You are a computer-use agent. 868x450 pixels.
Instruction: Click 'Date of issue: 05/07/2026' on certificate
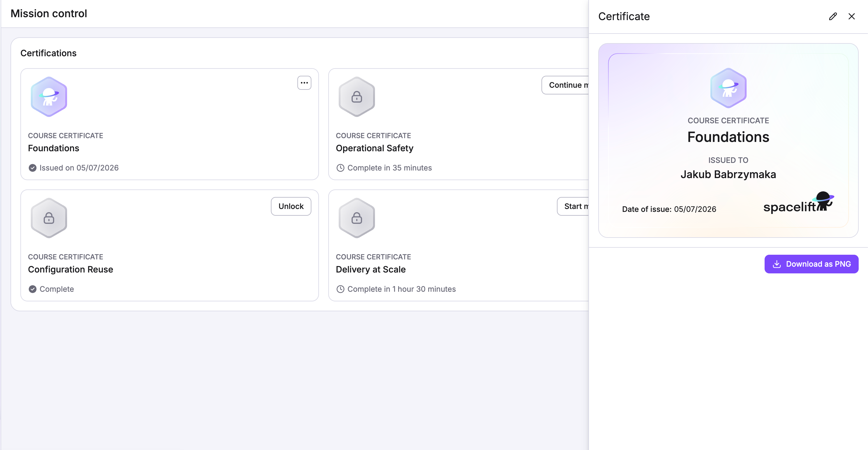tap(669, 209)
